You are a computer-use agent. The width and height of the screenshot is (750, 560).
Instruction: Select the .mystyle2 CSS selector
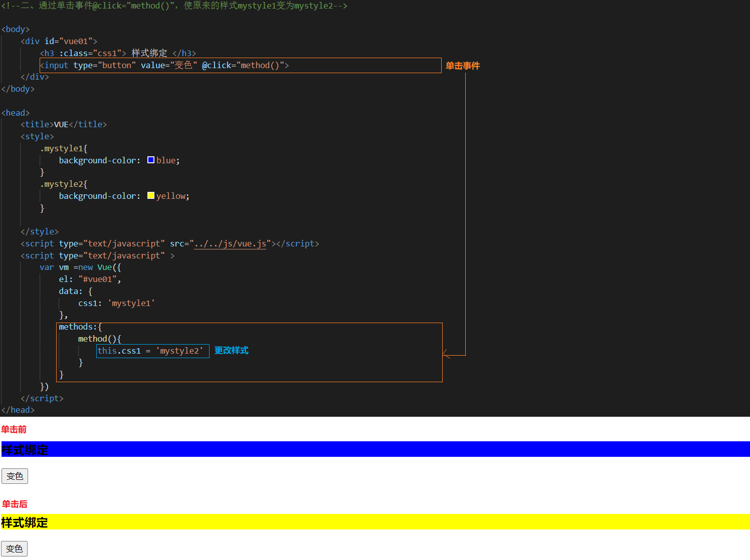pos(64,184)
